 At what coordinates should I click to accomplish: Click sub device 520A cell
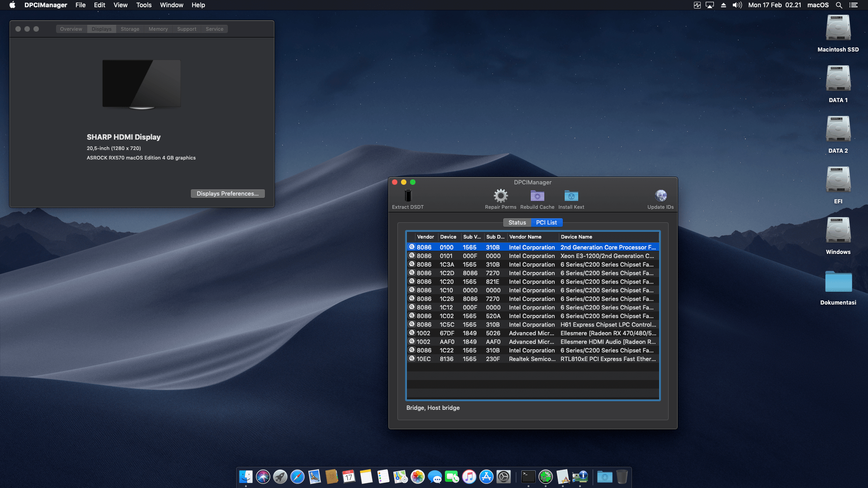(493, 316)
